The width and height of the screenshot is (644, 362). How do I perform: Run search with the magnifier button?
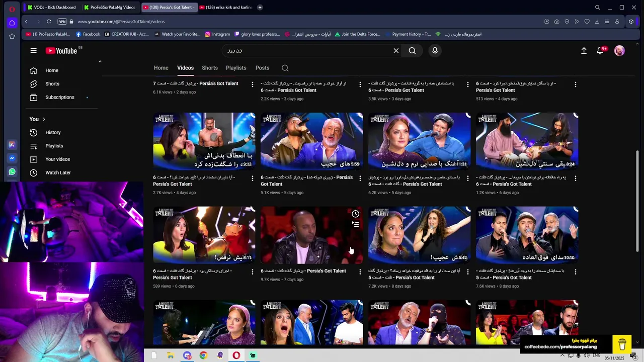tap(412, 51)
